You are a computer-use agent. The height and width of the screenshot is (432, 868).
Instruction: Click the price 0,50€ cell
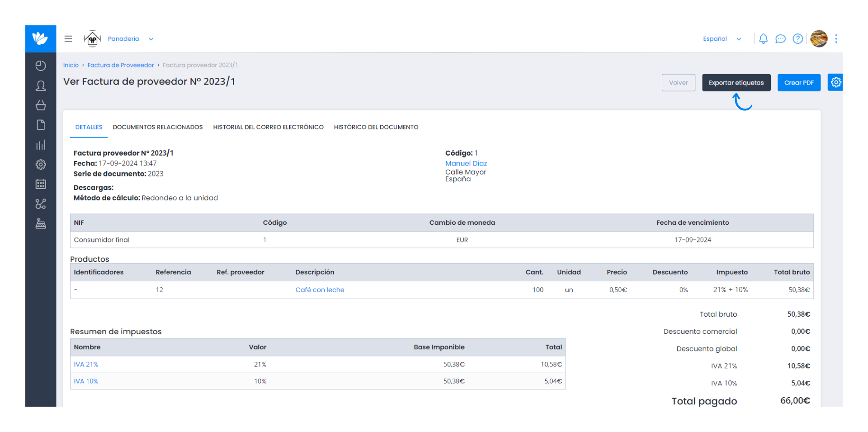(x=618, y=290)
